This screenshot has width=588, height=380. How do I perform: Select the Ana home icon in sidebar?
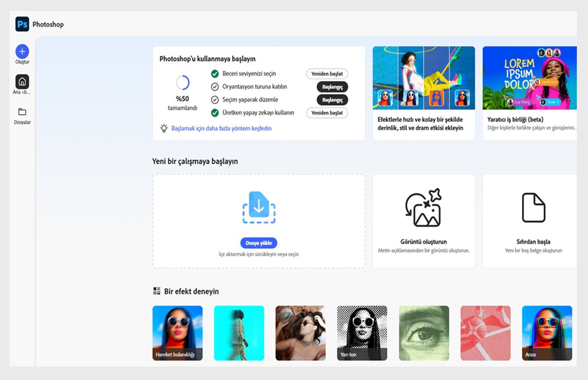click(22, 81)
